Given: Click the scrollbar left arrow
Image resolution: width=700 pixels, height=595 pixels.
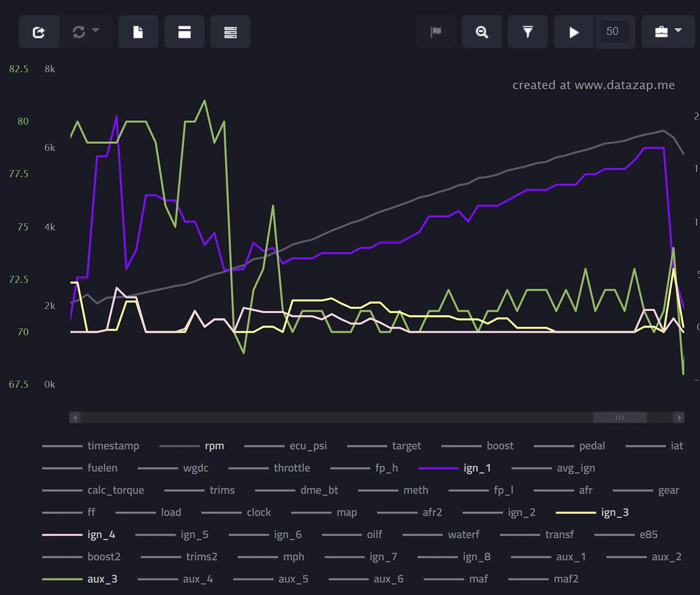Looking at the screenshot, I should pyautogui.click(x=75, y=417).
